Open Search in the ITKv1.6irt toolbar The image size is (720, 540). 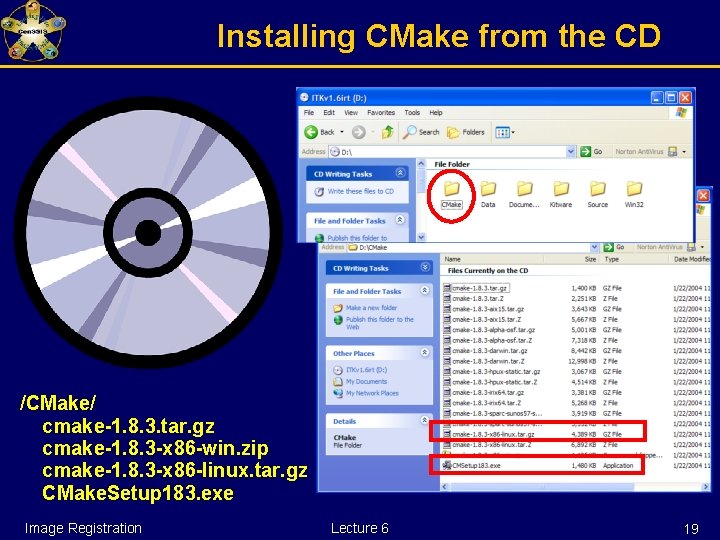421,132
